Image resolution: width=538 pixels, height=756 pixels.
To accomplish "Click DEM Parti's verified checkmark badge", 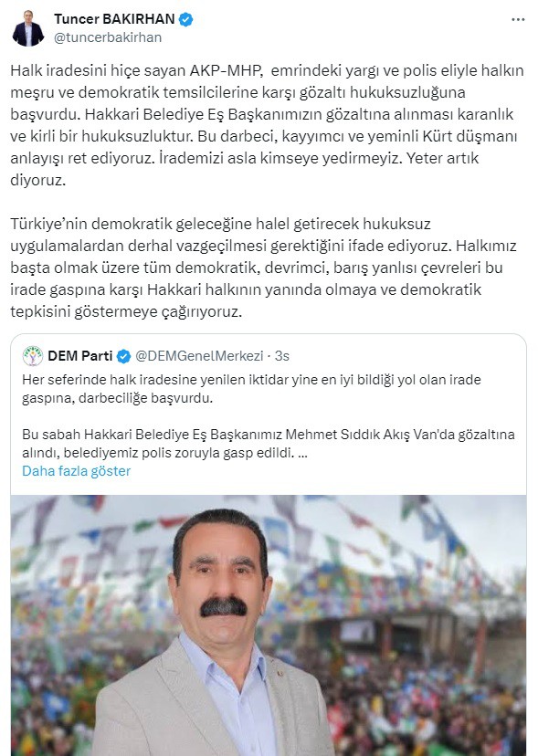I will click(124, 356).
